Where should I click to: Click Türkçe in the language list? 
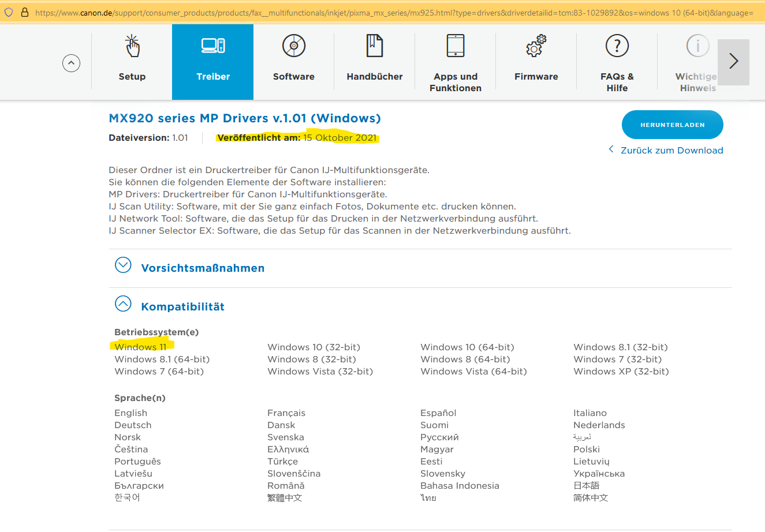click(283, 462)
